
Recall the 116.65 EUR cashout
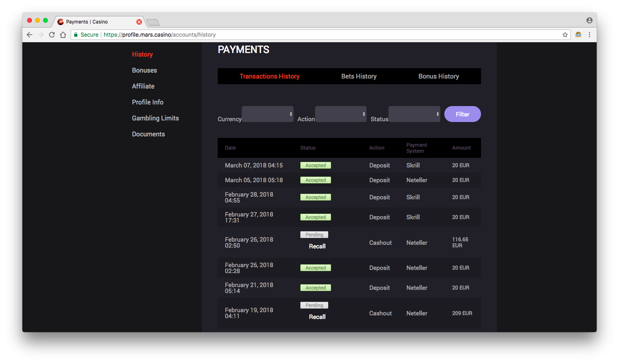pos(317,246)
